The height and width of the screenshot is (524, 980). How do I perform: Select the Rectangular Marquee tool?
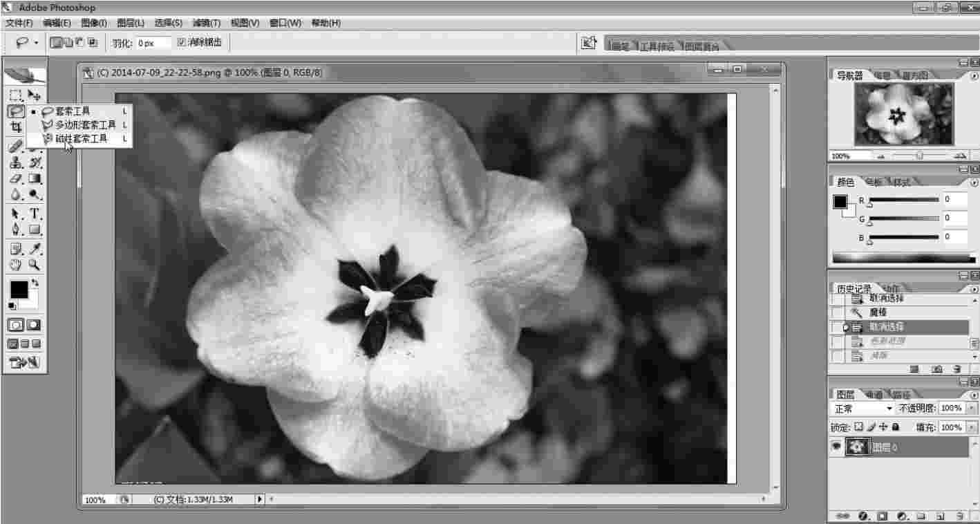point(15,95)
